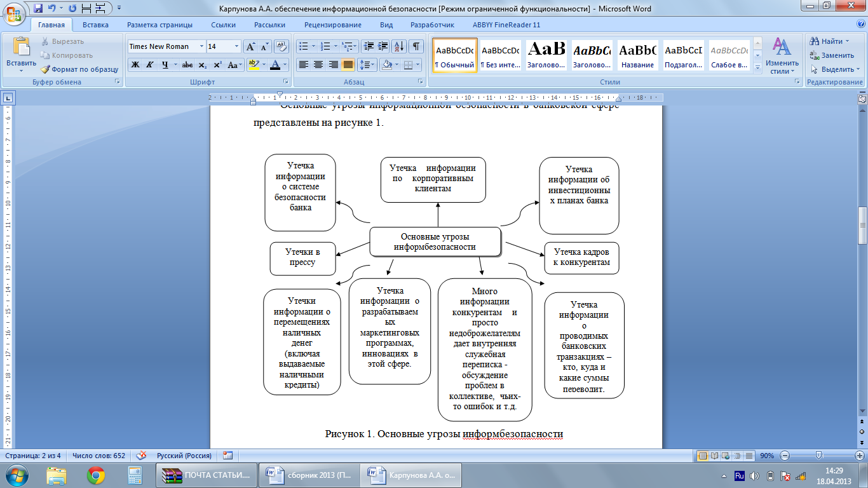Shrink the font size
The width and height of the screenshot is (868, 488).
(x=264, y=46)
